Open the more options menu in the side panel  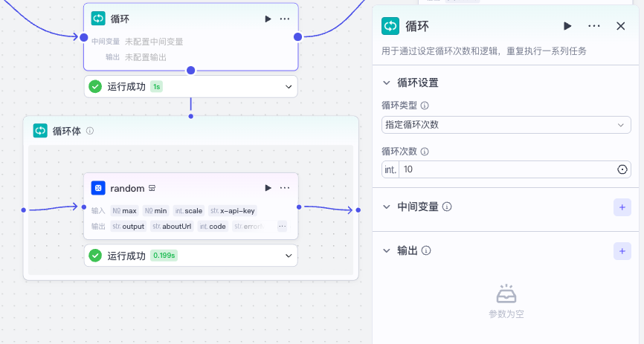click(x=594, y=26)
